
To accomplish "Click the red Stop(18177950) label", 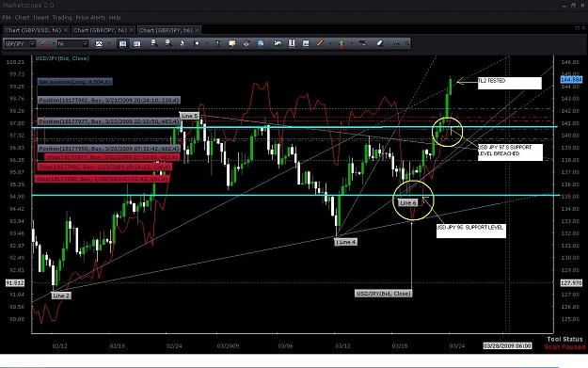I will tap(102, 179).
